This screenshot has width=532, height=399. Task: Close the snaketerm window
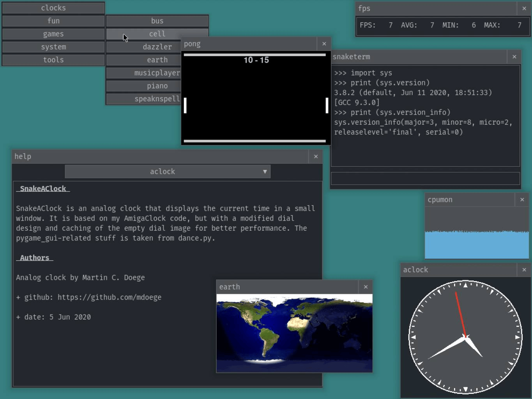[514, 57]
